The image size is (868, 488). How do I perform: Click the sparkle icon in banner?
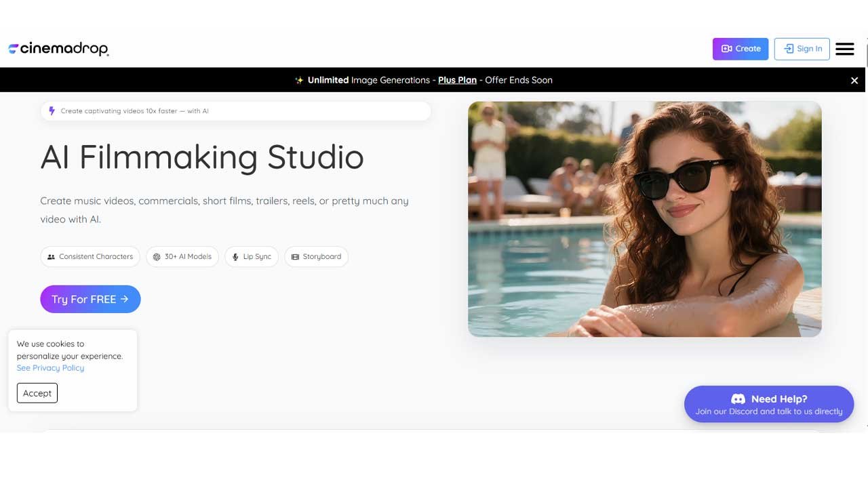click(299, 80)
